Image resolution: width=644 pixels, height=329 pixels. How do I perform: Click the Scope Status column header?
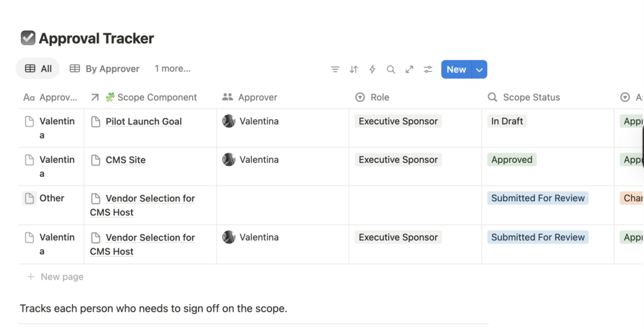click(x=531, y=97)
